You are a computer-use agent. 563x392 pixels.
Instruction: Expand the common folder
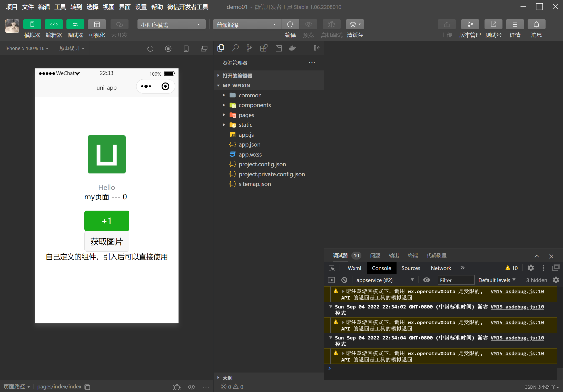pos(269,95)
